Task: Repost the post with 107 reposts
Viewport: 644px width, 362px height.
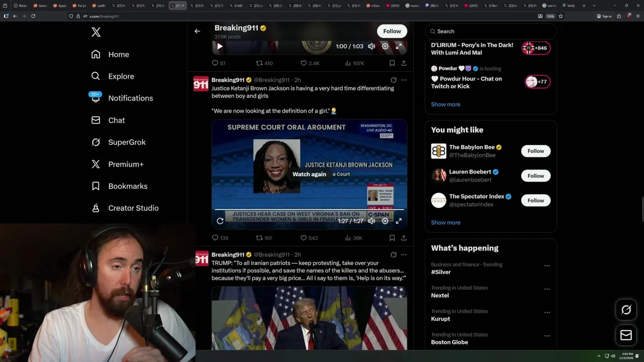Action: click(x=264, y=238)
